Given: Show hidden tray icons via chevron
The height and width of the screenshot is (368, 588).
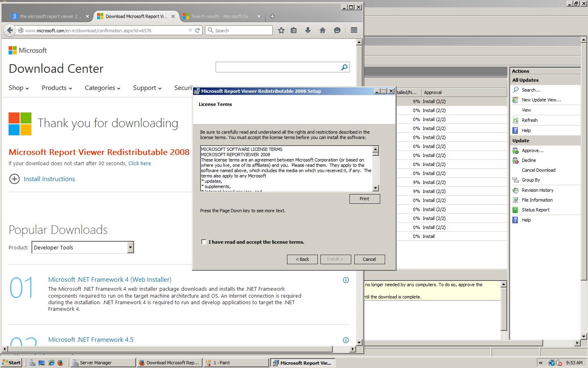Looking at the screenshot, I should [541, 363].
